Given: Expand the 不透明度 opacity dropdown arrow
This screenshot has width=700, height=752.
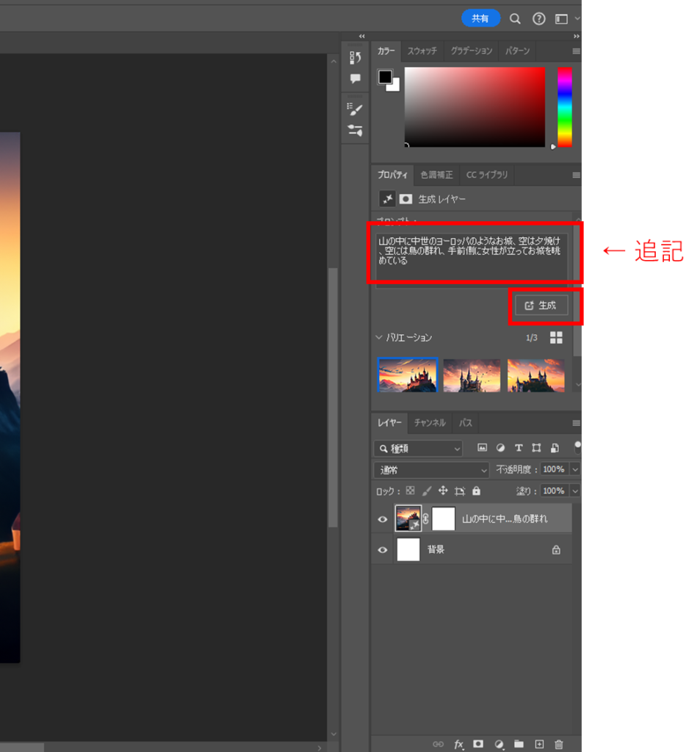Looking at the screenshot, I should (x=574, y=469).
